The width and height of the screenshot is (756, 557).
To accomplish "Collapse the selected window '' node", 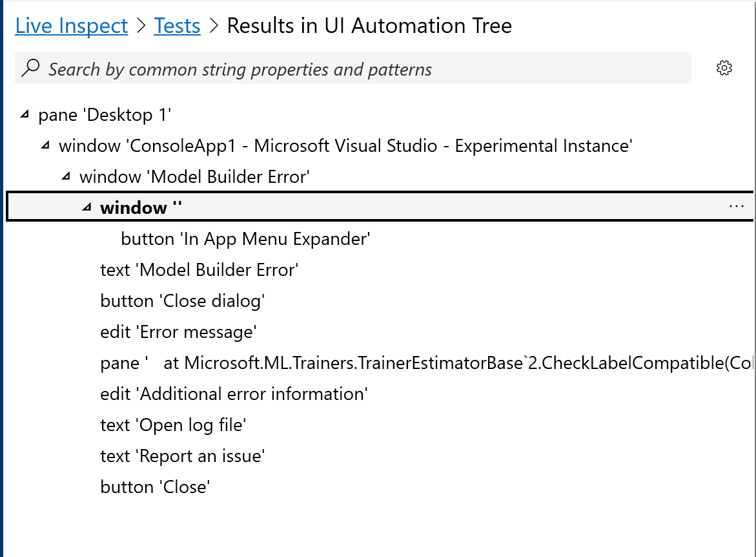I will 86,207.
